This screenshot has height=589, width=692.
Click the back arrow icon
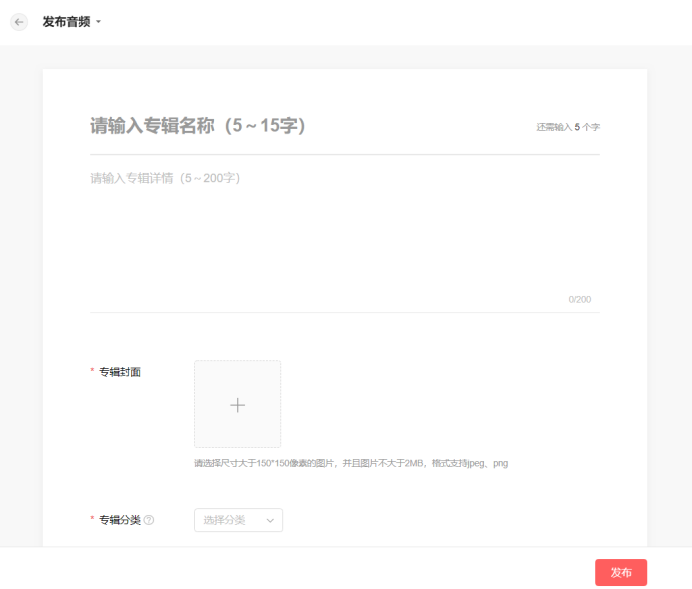19,22
